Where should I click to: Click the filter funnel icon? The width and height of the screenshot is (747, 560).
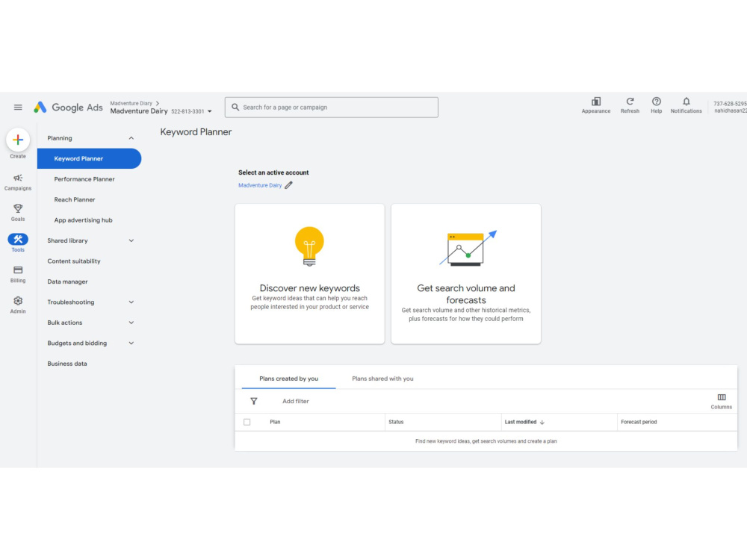click(x=254, y=402)
